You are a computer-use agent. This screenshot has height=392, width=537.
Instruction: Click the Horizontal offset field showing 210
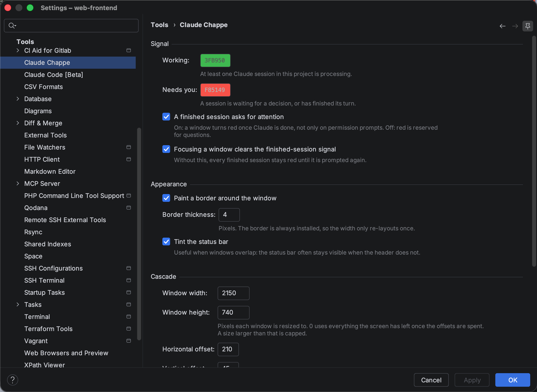228,349
